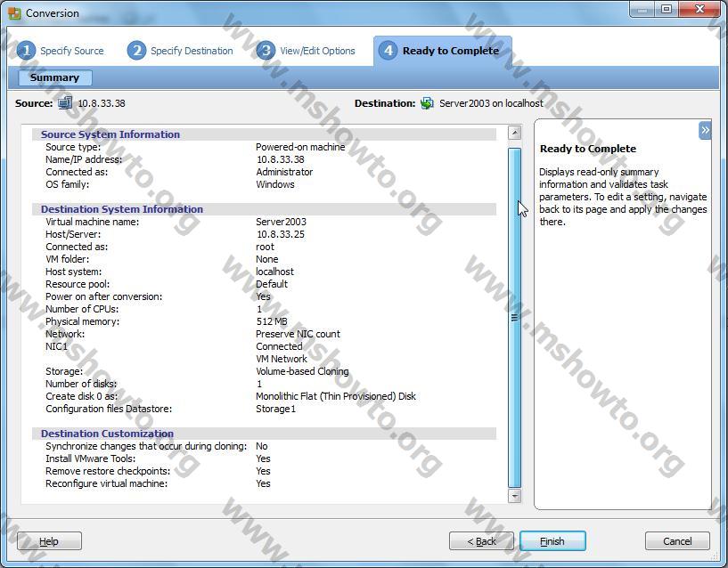Viewport: 728px width, 568px height.
Task: Click Physical memory '512 MB' value
Action: click(x=272, y=321)
